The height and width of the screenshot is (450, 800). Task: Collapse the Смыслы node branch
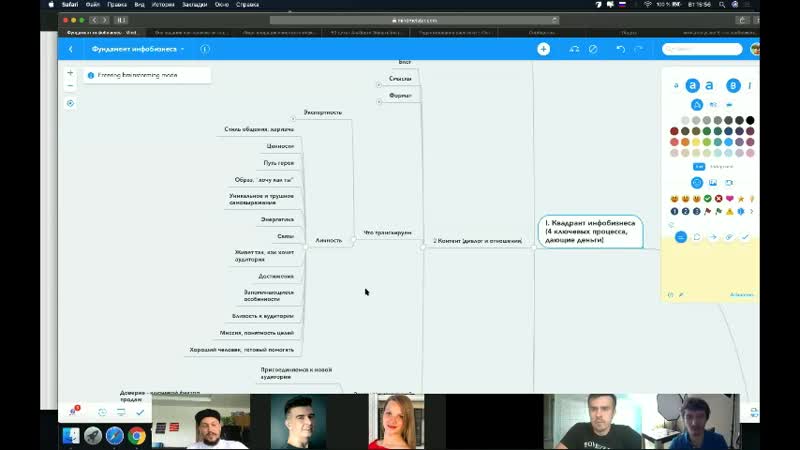click(379, 85)
